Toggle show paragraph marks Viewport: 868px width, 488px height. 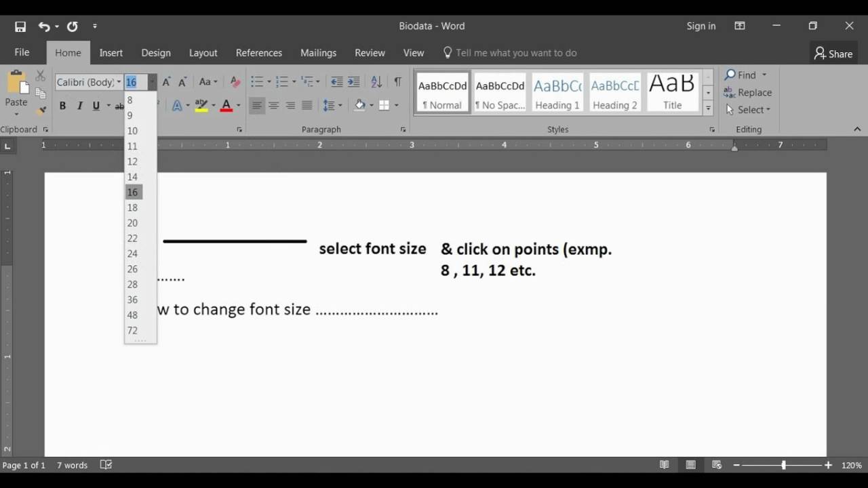[397, 82]
